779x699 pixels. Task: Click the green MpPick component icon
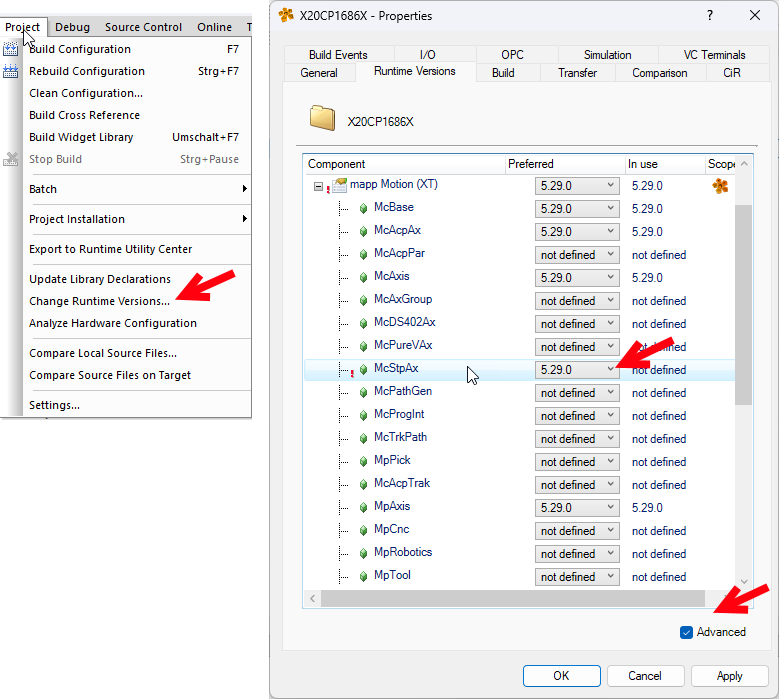coord(364,461)
